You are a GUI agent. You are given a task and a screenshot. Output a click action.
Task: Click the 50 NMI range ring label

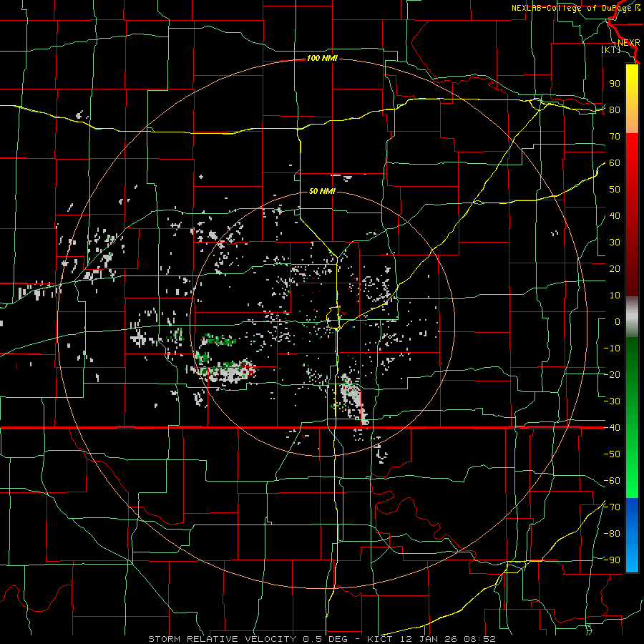322,191
